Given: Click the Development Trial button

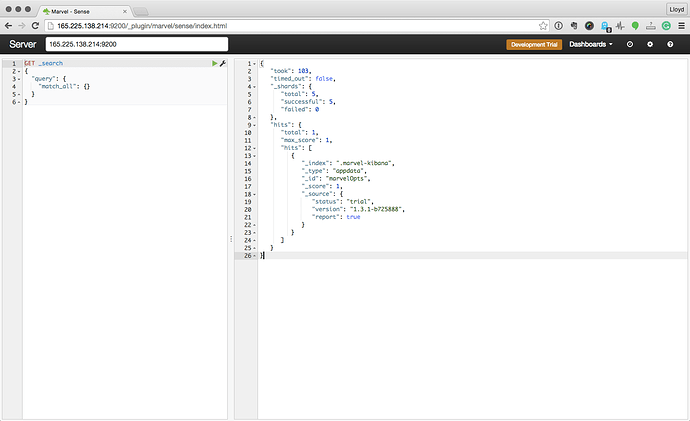Looking at the screenshot, I should [x=534, y=44].
